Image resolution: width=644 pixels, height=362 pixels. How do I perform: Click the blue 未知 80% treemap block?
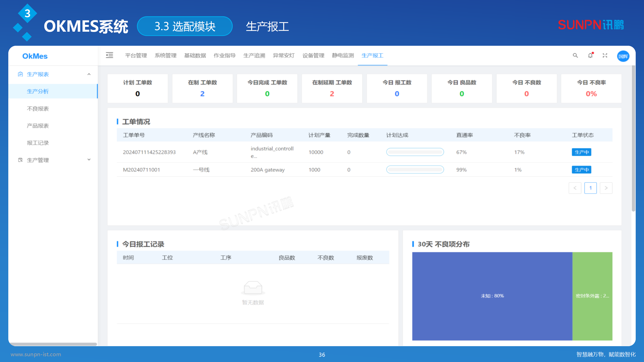point(492,296)
